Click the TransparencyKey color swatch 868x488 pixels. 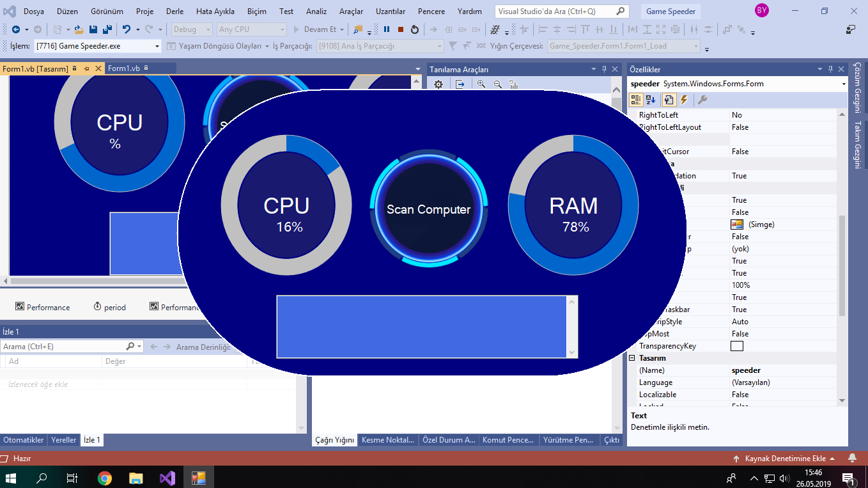pos(737,346)
